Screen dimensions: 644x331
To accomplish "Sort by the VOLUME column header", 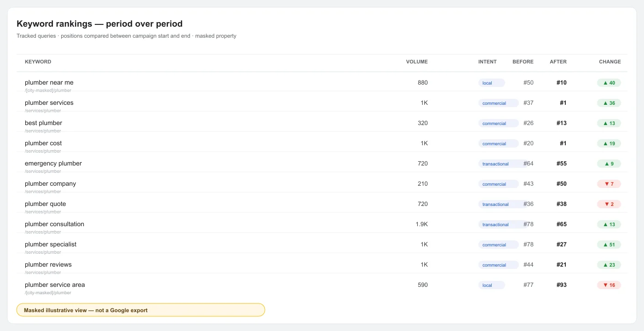I will [417, 62].
